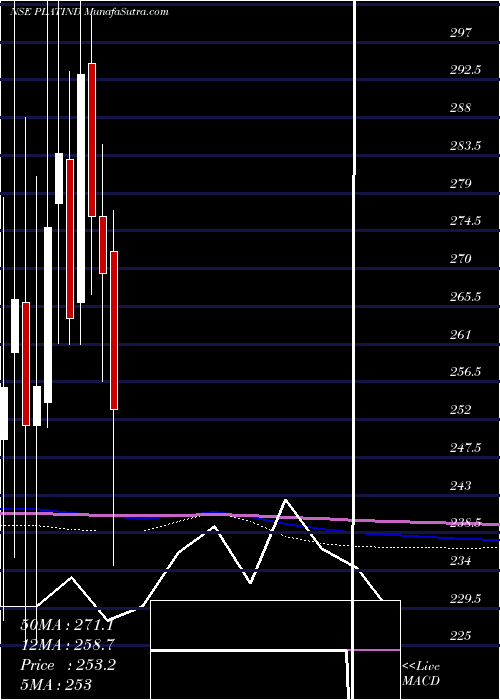
Task: Select the 229.5 price axis label
Action: (x=465, y=598)
